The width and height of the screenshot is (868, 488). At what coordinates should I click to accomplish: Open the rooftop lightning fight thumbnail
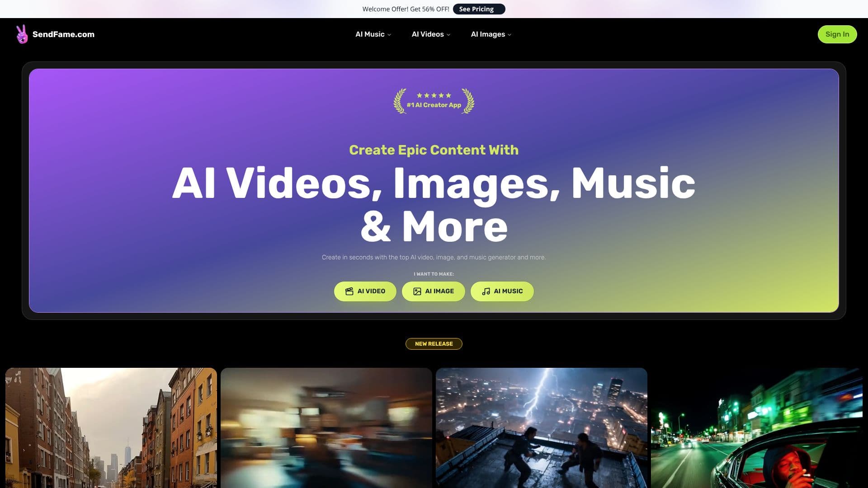[542, 428]
